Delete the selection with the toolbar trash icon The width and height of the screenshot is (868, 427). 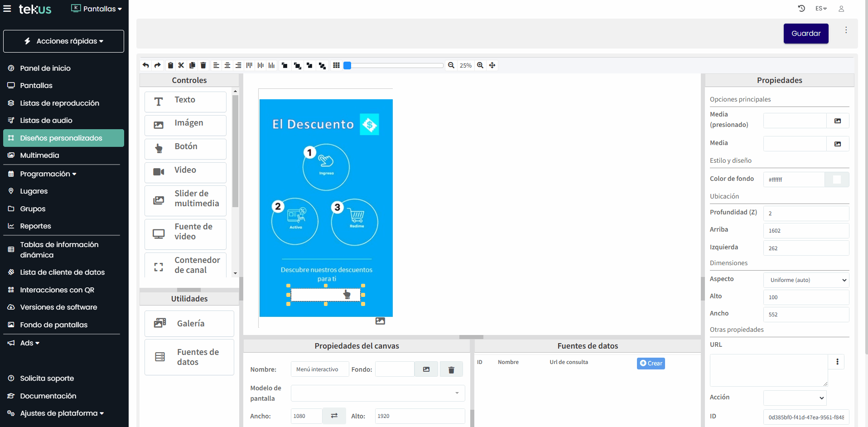(x=203, y=65)
